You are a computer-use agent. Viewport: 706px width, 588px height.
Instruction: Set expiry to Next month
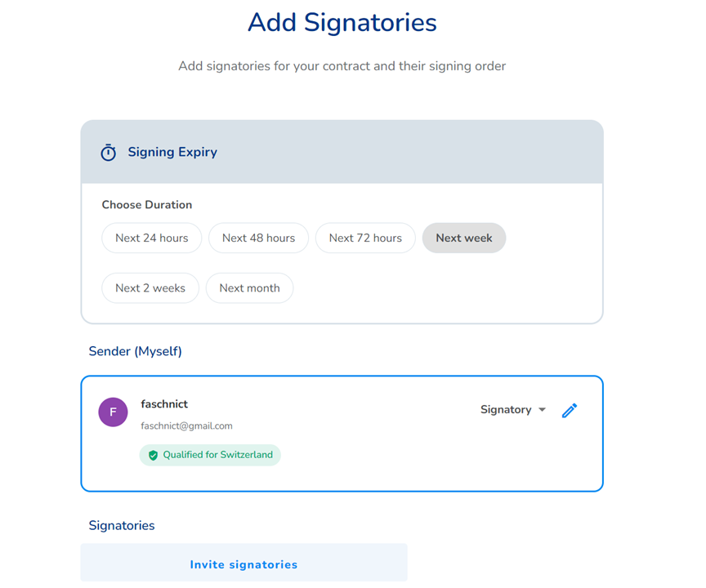(x=249, y=288)
